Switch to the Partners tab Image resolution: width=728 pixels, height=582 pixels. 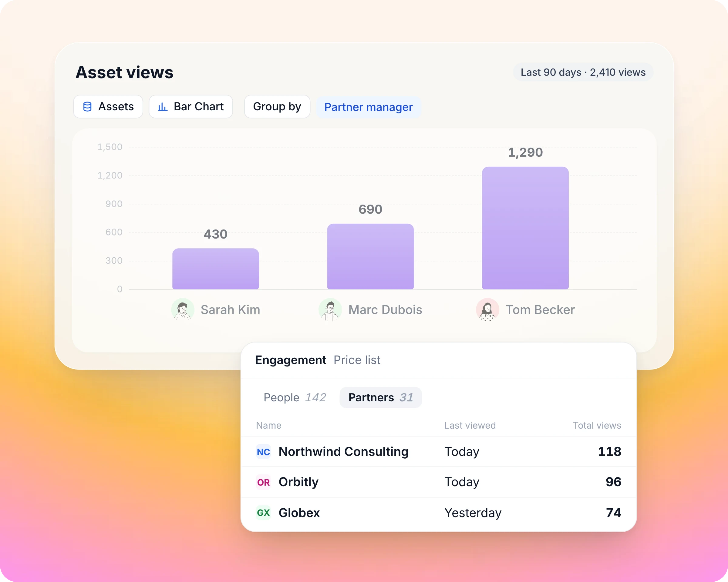click(x=381, y=397)
